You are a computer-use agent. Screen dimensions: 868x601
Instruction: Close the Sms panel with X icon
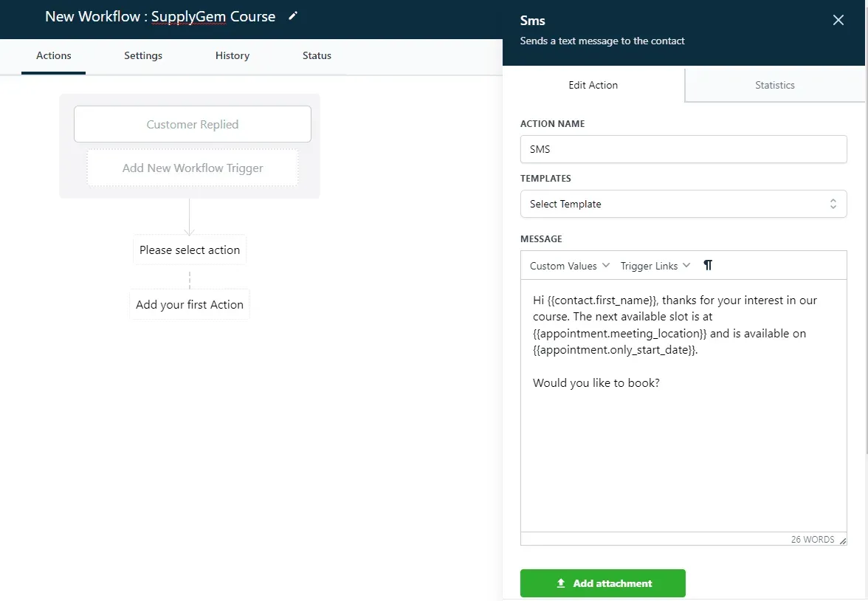(x=838, y=21)
